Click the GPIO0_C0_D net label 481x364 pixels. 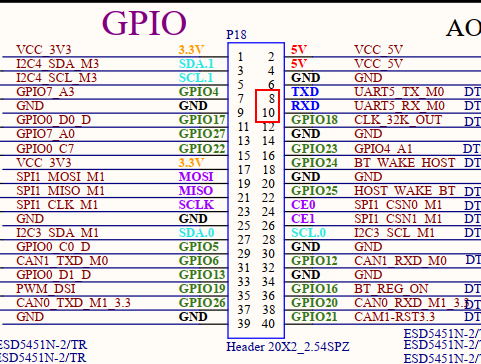click(53, 246)
